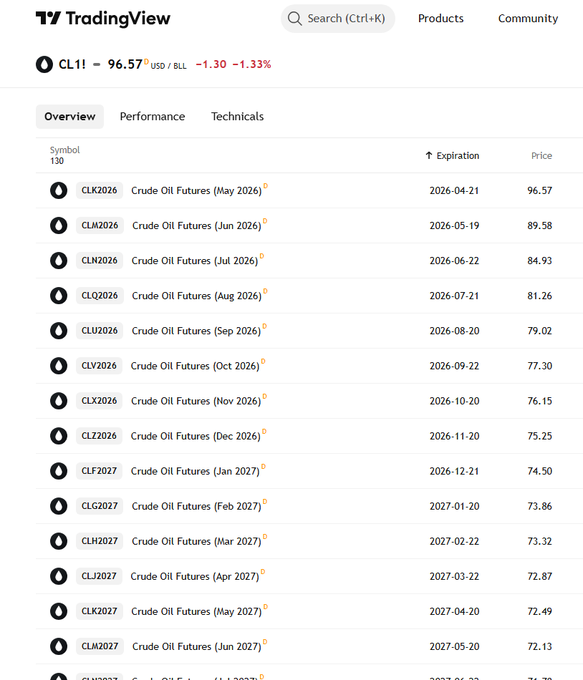Switch to the Performance tab
The width and height of the screenshot is (583, 680).
152,117
